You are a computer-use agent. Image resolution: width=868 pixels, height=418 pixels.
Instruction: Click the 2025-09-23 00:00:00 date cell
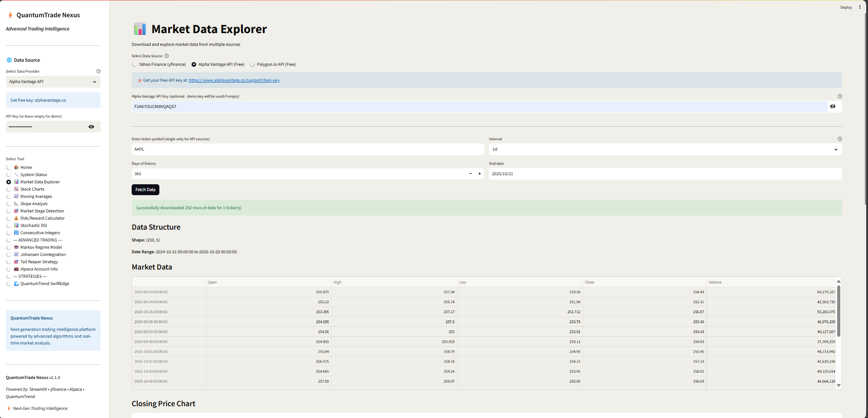pos(169,292)
